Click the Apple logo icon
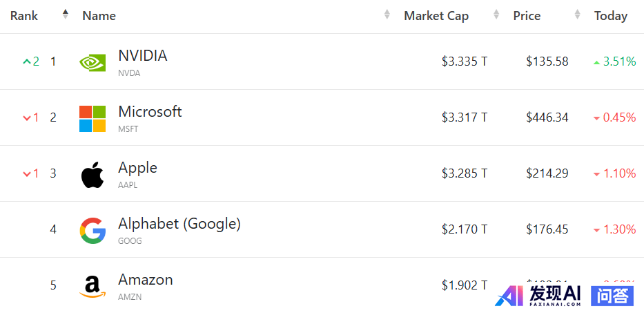 point(92,175)
